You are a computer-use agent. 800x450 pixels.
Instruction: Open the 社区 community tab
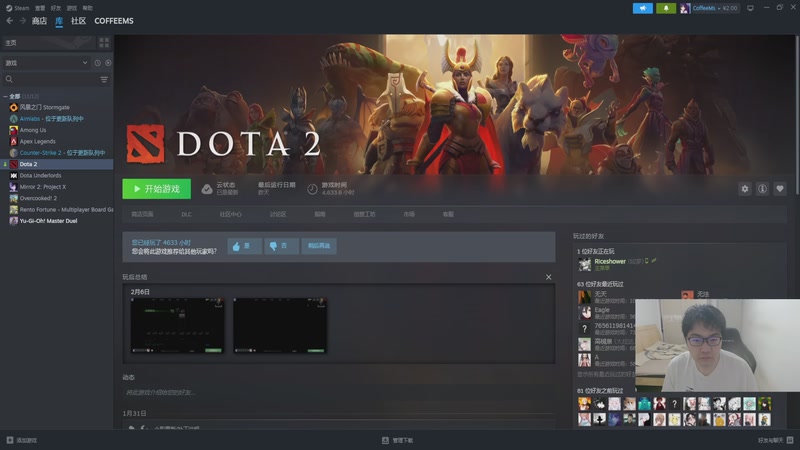(79, 21)
